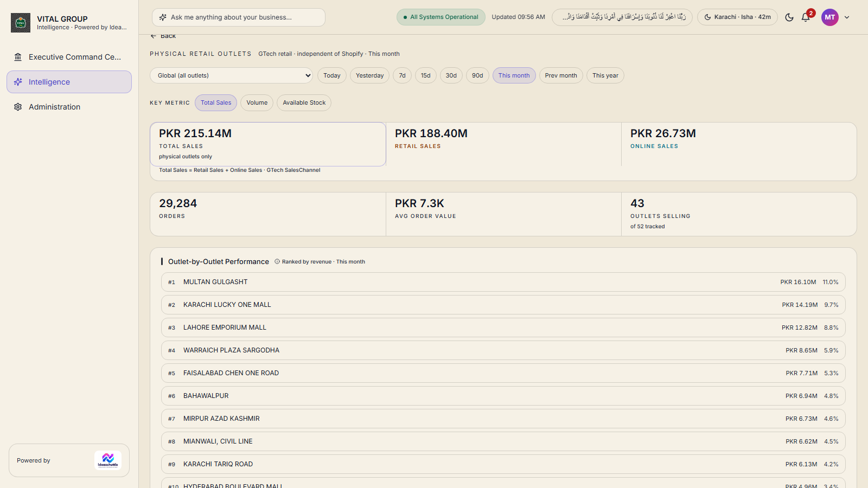Open the MULTAN GULGASHT outlet row
Screen dimensions: 868x488
503,282
